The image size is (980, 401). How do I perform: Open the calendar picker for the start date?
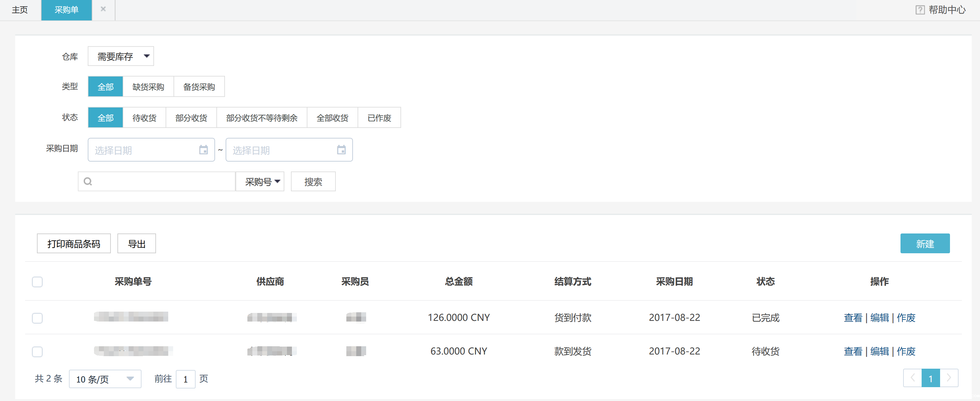point(204,150)
